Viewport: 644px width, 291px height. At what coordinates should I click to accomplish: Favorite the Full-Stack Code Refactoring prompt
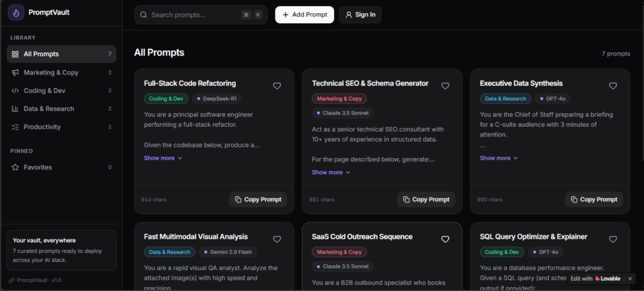click(x=277, y=86)
